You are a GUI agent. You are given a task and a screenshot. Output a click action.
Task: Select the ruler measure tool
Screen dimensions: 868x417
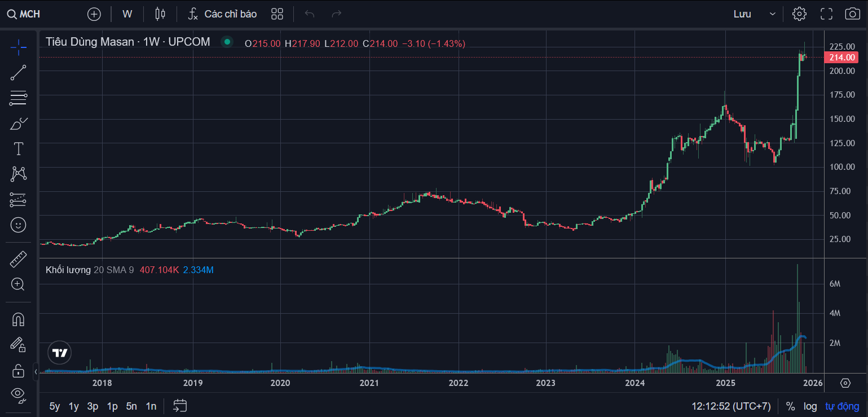pos(18,259)
